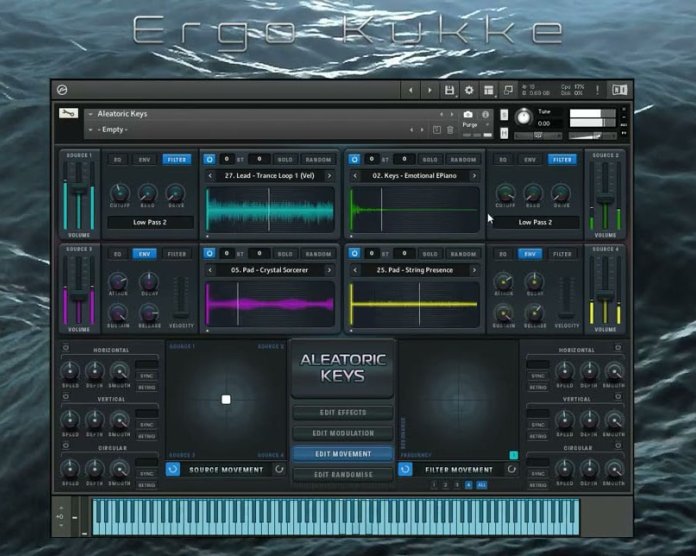
Task: Click Edit Effects button
Action: [x=343, y=413]
